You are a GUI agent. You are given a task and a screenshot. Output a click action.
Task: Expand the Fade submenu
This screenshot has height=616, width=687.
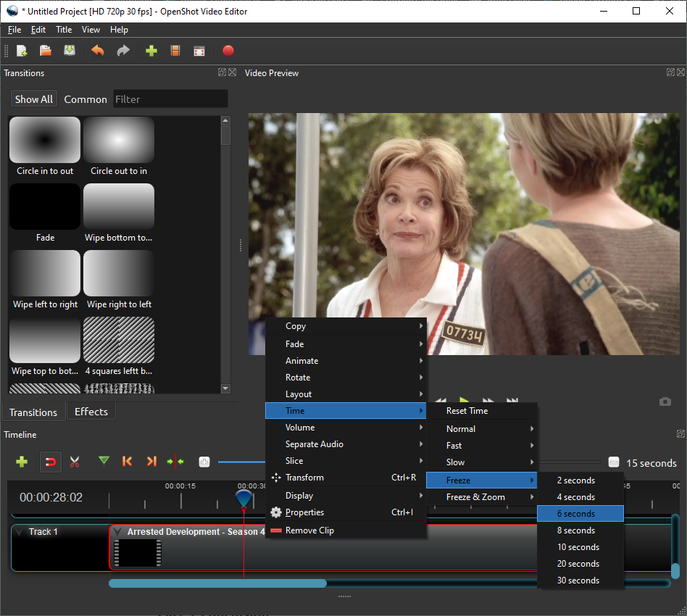point(346,344)
